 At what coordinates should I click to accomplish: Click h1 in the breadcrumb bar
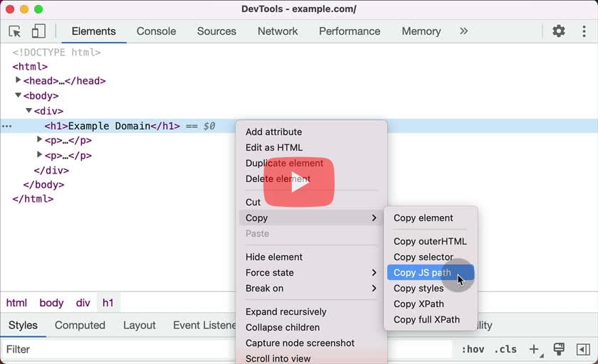[108, 303]
